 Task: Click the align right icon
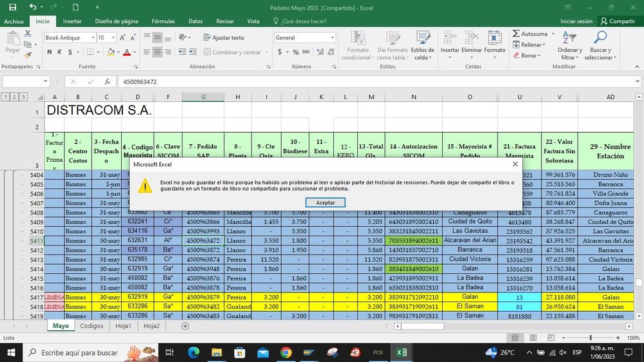pos(168,52)
